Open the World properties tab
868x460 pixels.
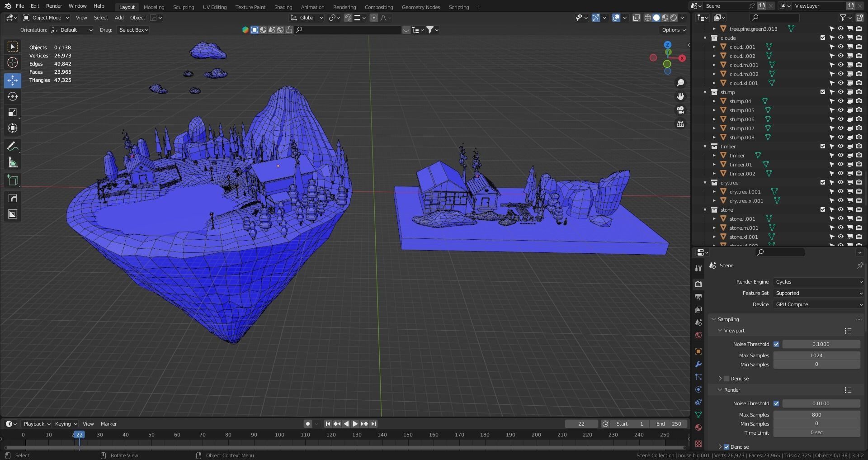tap(698, 335)
